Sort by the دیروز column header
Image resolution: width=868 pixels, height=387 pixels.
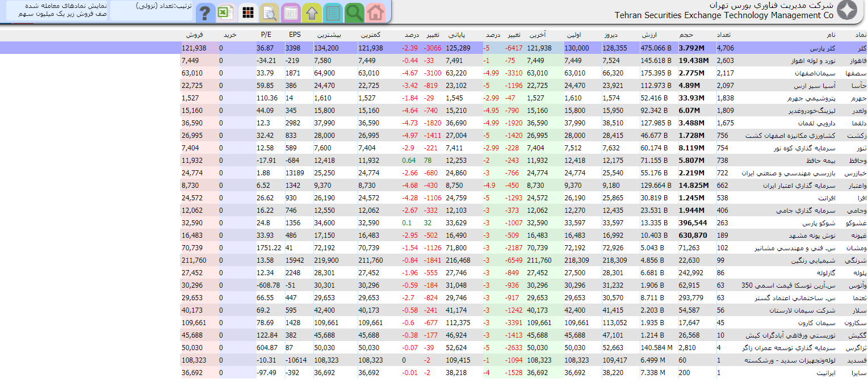click(611, 35)
